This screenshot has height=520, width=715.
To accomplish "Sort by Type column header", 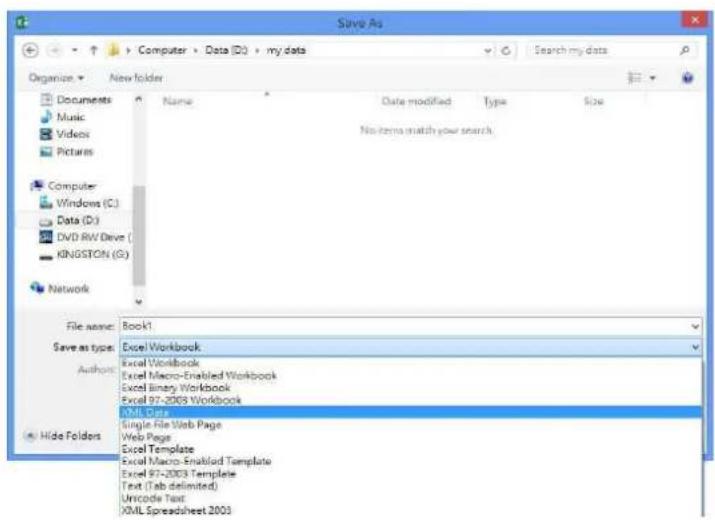I will 495,101.
